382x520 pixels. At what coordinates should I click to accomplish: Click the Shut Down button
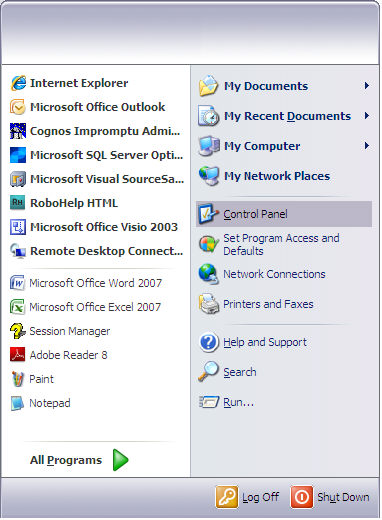[x=330, y=497]
